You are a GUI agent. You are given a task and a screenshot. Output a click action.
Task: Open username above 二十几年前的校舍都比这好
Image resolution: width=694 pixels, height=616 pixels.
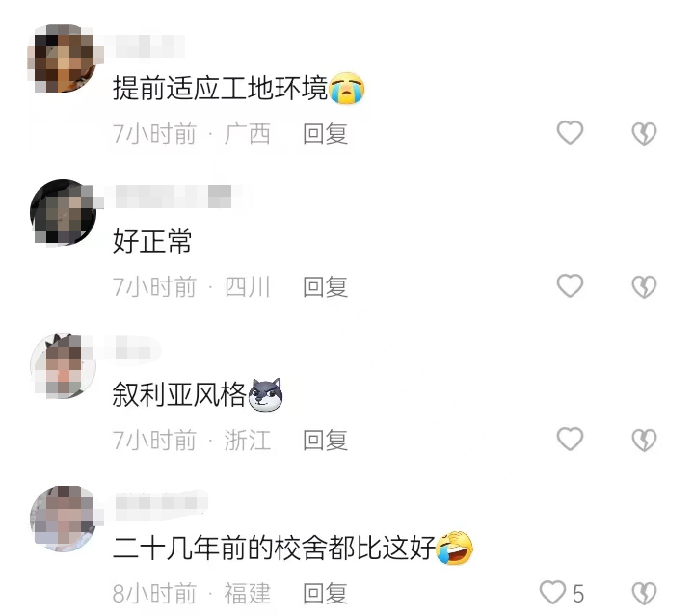click(161, 503)
